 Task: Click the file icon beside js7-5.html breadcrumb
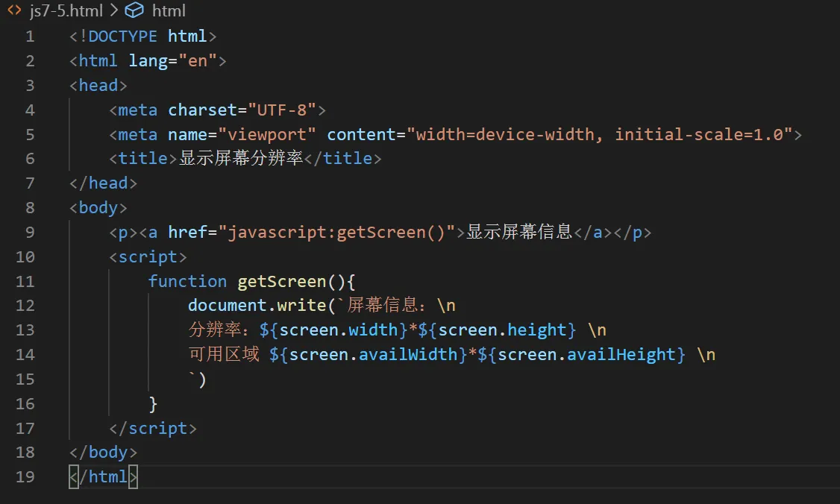pos(14,10)
